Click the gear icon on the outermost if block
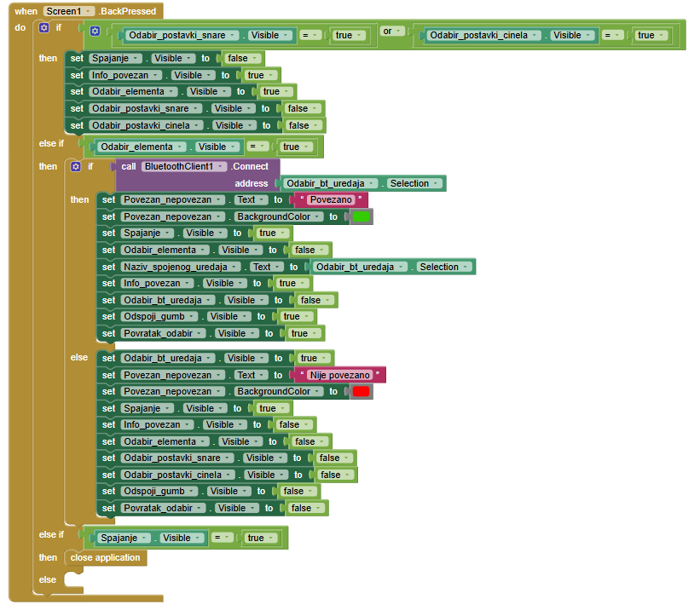Viewport: 700px width, 605px height. point(44,28)
